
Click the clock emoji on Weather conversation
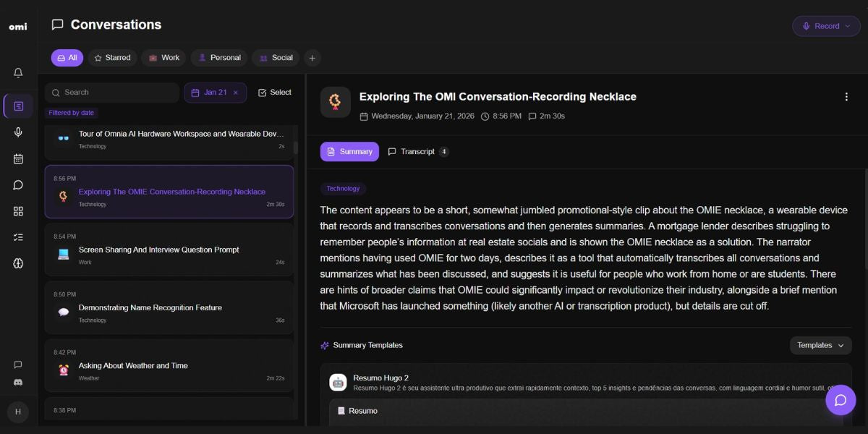64,370
